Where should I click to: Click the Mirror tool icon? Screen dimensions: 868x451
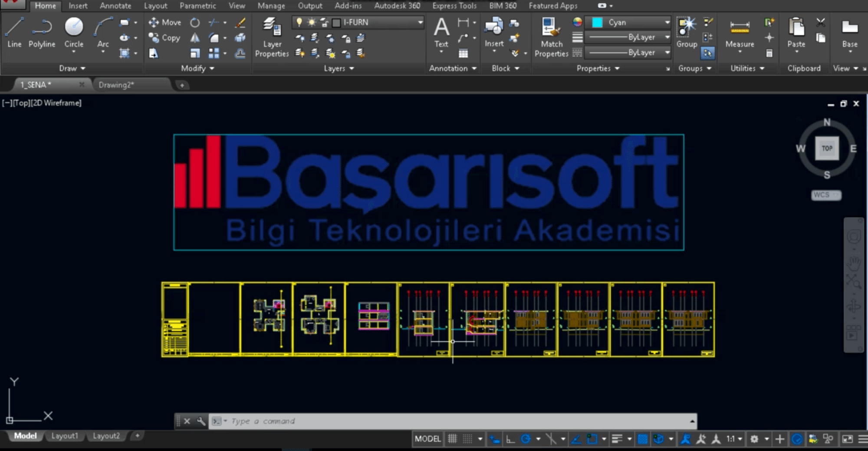point(195,38)
